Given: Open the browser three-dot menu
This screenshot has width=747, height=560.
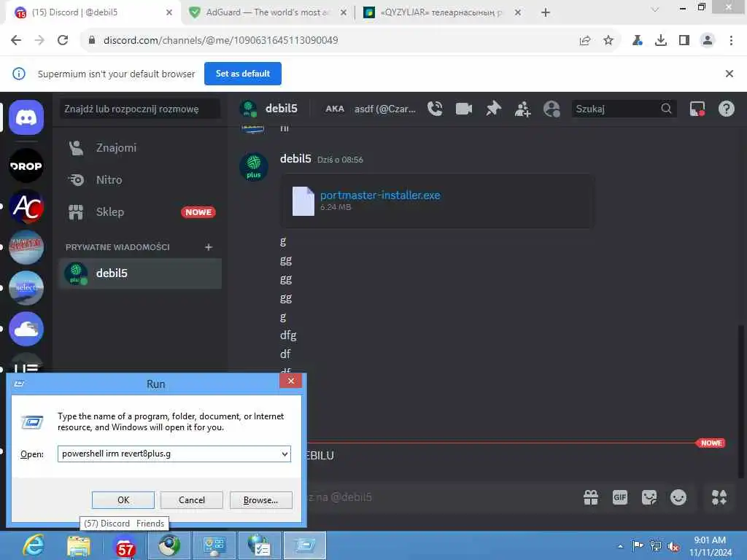Looking at the screenshot, I should point(731,40).
